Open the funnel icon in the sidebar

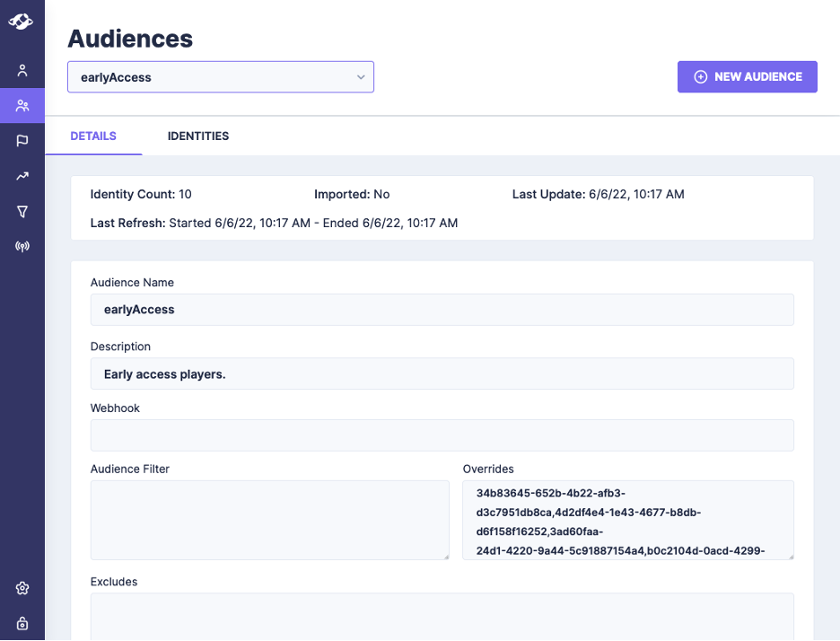coord(22,212)
